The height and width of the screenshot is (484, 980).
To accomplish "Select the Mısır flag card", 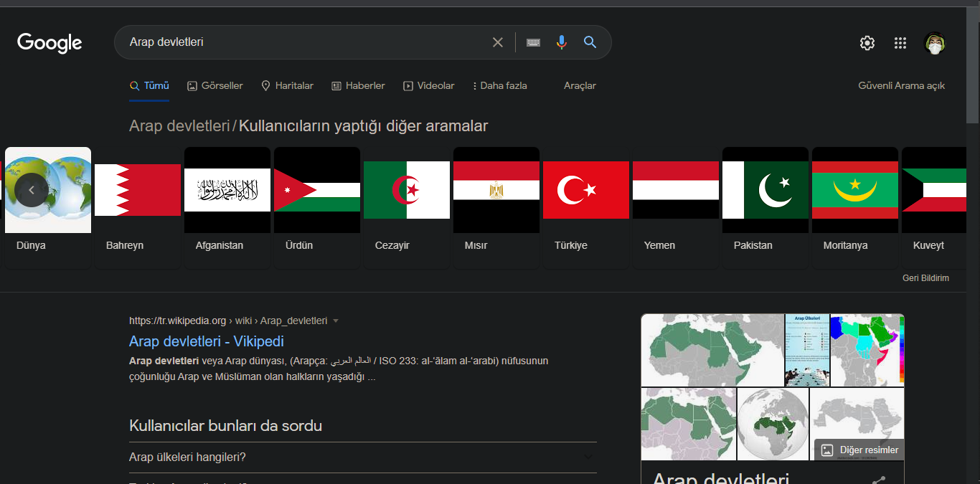I will pos(496,207).
